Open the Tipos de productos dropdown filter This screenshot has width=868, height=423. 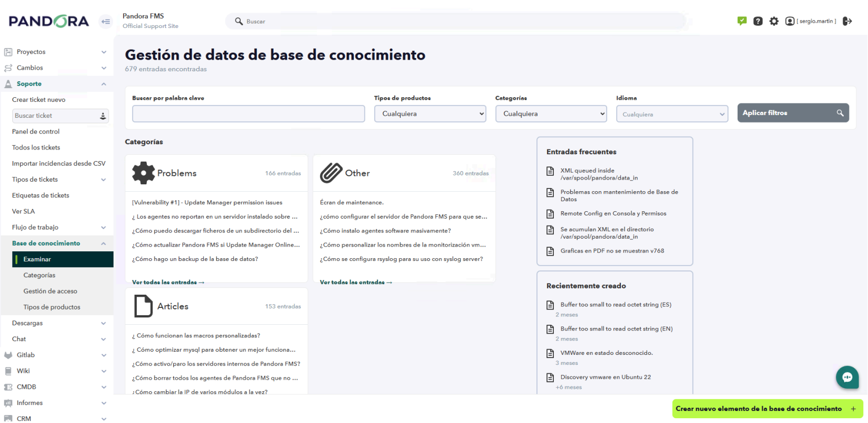(430, 114)
